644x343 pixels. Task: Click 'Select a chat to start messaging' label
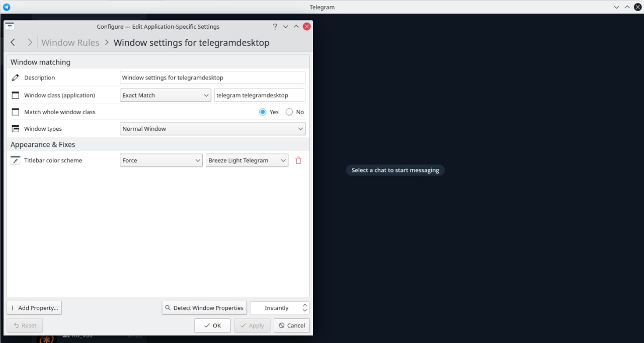coord(395,170)
